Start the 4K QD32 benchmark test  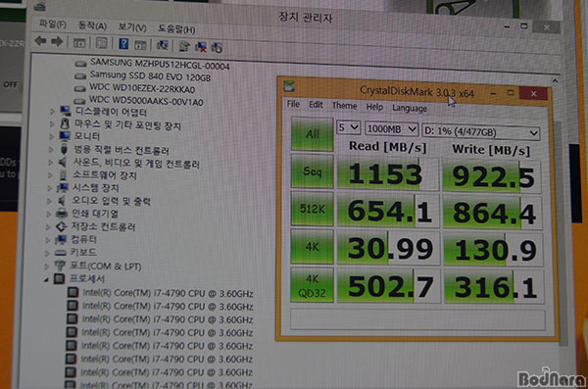[x=312, y=285]
